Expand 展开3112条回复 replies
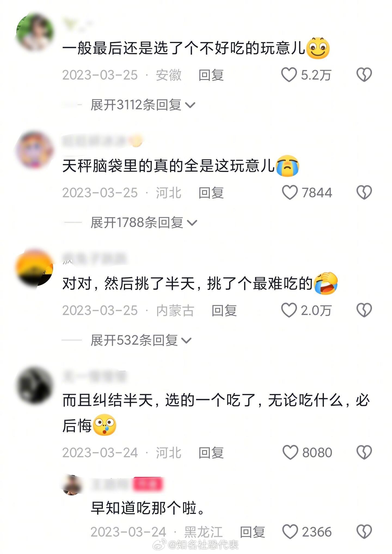This screenshot has width=392, height=554. point(143,105)
